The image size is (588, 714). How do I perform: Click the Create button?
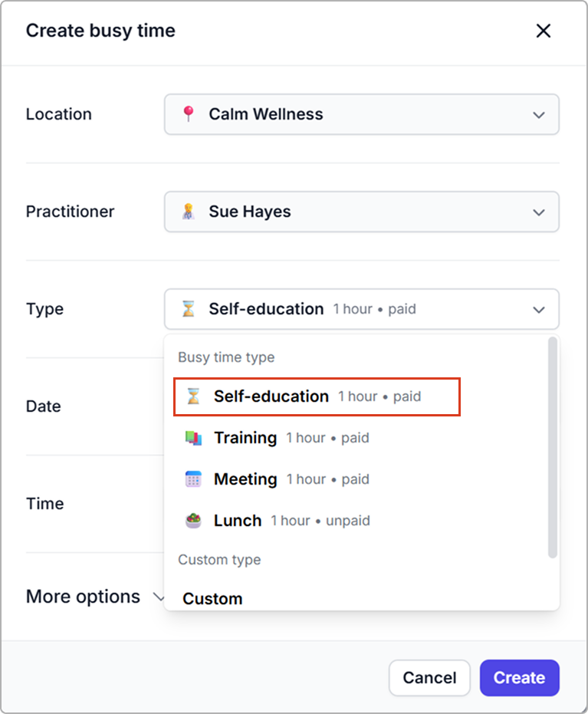pyautogui.click(x=519, y=678)
